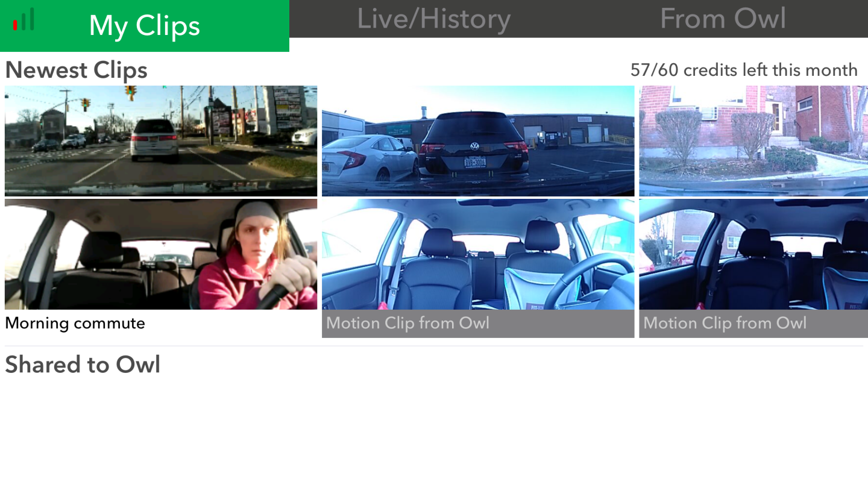
Task: Open the highway clip showing the silver minivan
Action: 161,140
